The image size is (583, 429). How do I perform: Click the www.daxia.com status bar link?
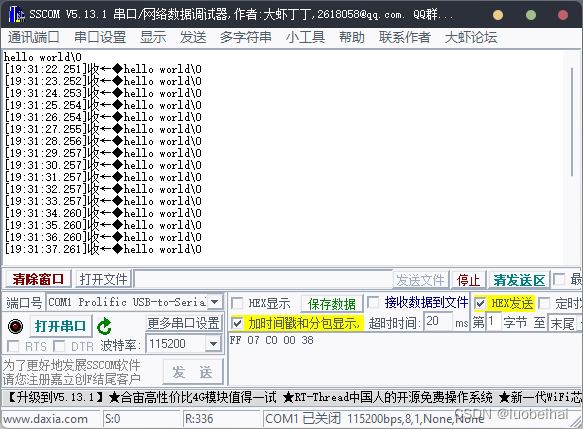pos(45,419)
